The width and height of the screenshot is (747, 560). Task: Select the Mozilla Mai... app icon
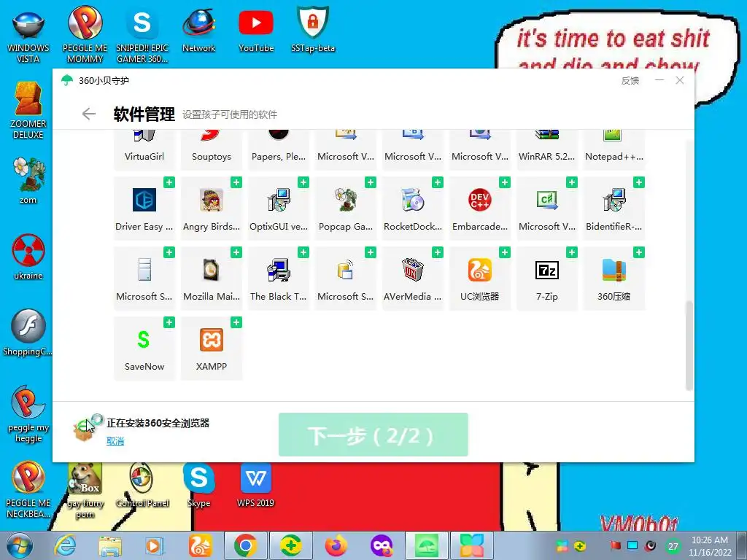tap(212, 270)
